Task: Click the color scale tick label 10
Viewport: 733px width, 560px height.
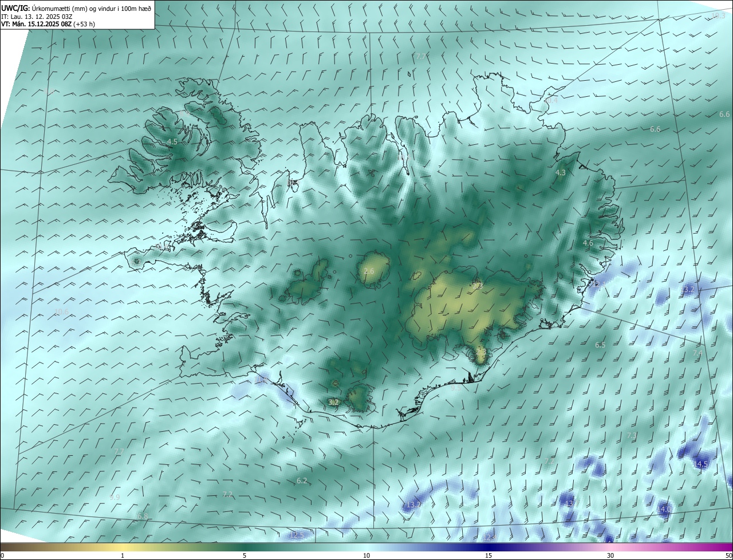Action: 366,555
